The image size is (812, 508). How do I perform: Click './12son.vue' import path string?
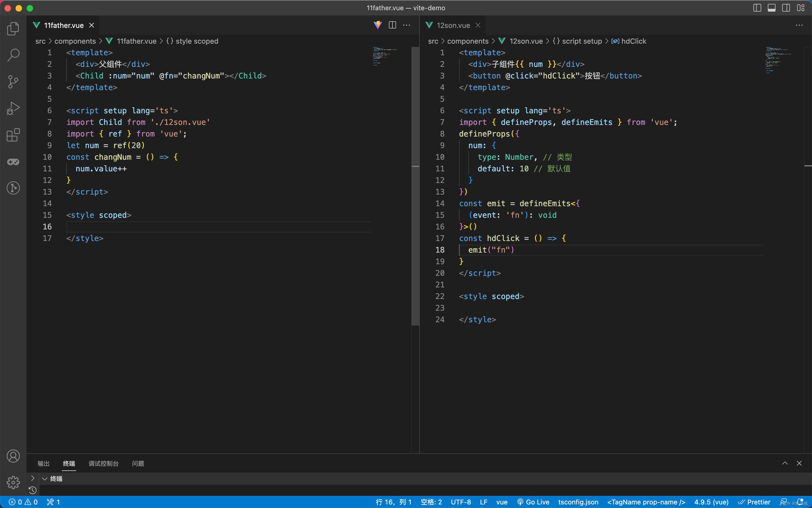pyautogui.click(x=180, y=122)
